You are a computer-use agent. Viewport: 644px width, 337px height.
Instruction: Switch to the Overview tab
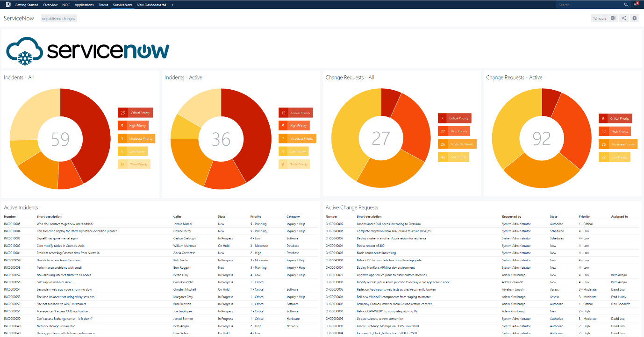(x=50, y=5)
